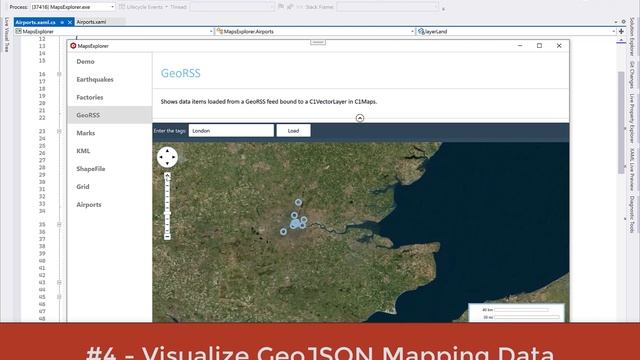Open the Stack Frame dropdown box
The width and height of the screenshot is (640, 360).
388,7
